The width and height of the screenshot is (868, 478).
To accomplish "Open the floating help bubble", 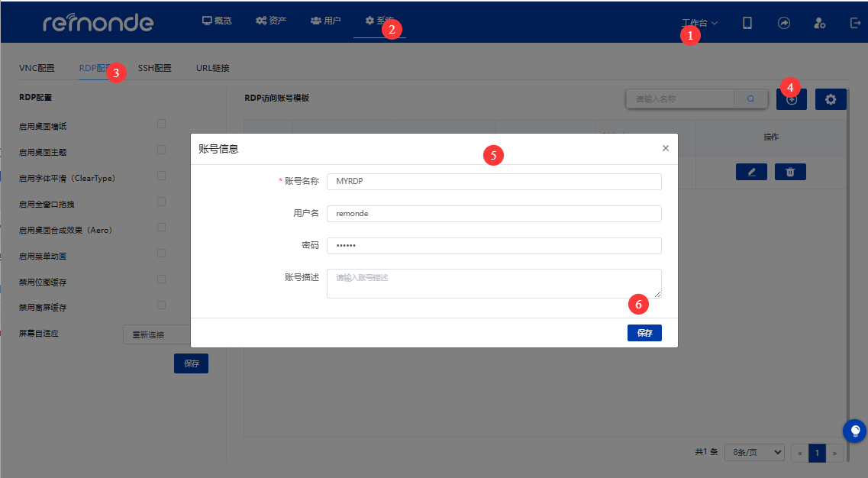I will click(854, 431).
